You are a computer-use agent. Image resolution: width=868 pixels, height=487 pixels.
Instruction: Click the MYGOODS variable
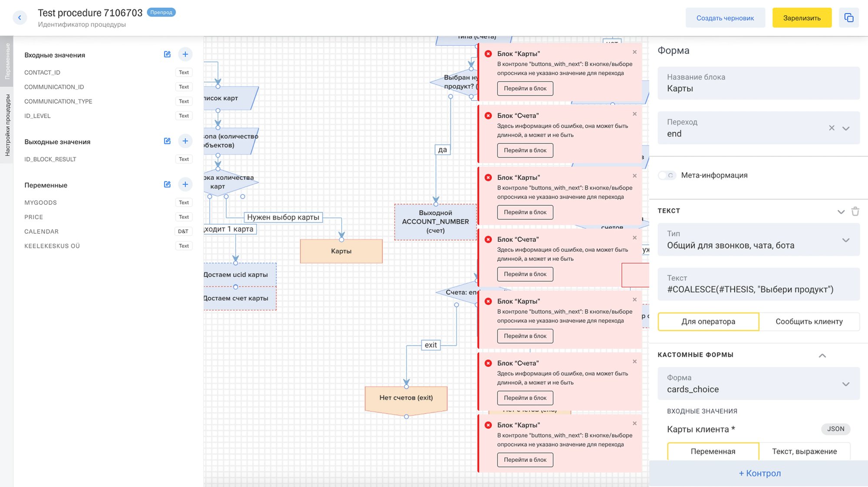tap(40, 203)
